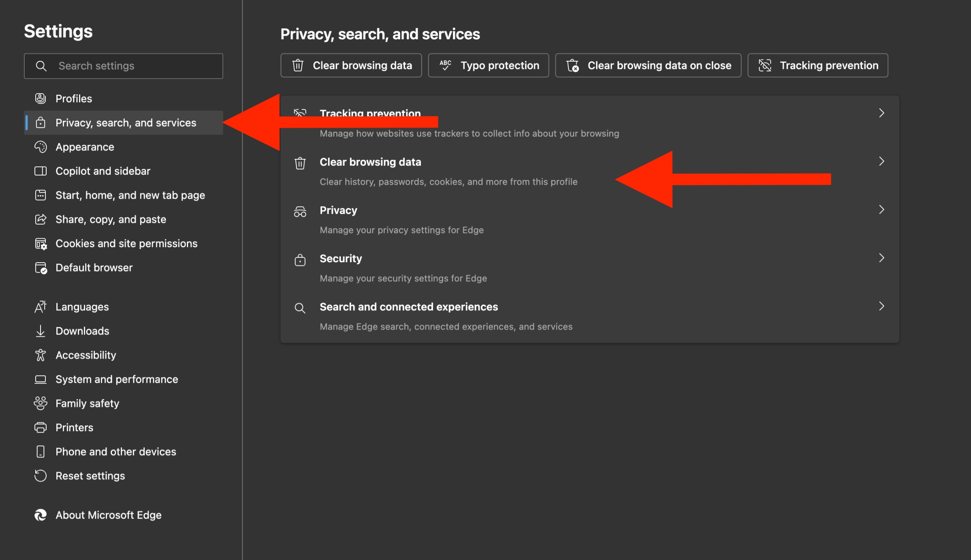Image resolution: width=971 pixels, height=560 pixels.
Task: Click the Accessibility figure icon
Action: click(41, 355)
